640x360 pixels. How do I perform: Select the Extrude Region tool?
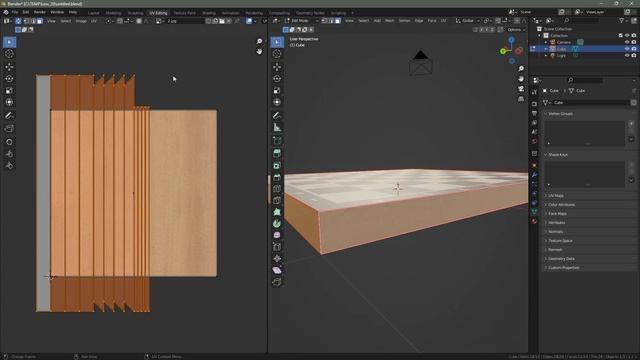tap(277, 153)
